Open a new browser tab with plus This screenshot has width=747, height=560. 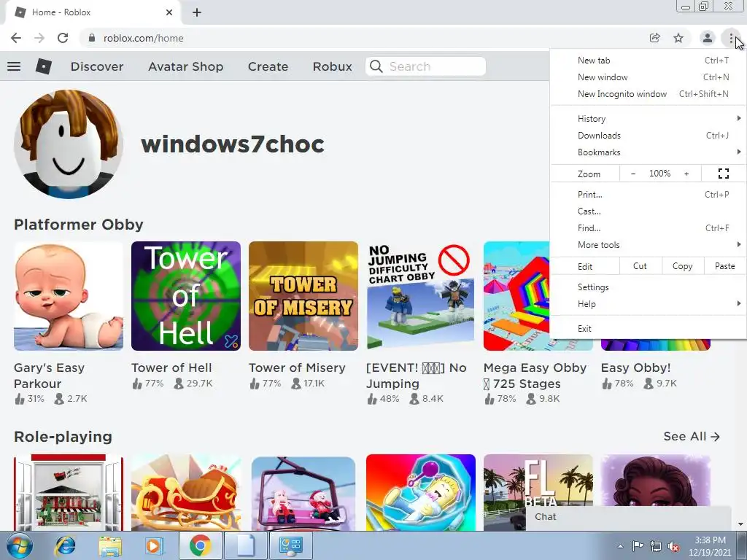point(197,12)
